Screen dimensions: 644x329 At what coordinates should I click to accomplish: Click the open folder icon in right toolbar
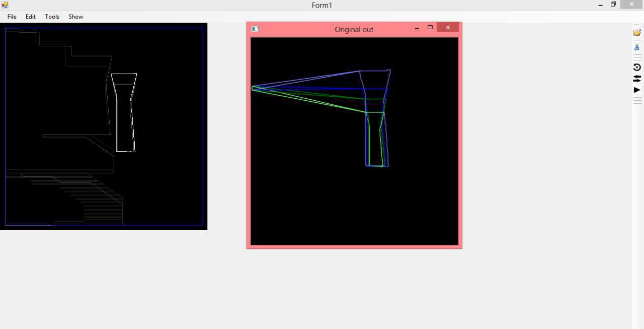(x=637, y=32)
